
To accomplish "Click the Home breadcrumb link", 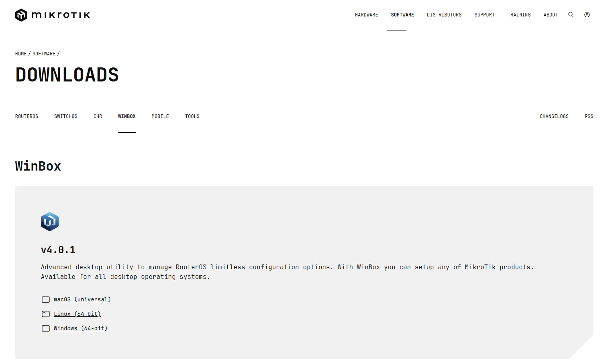I will pyautogui.click(x=21, y=54).
